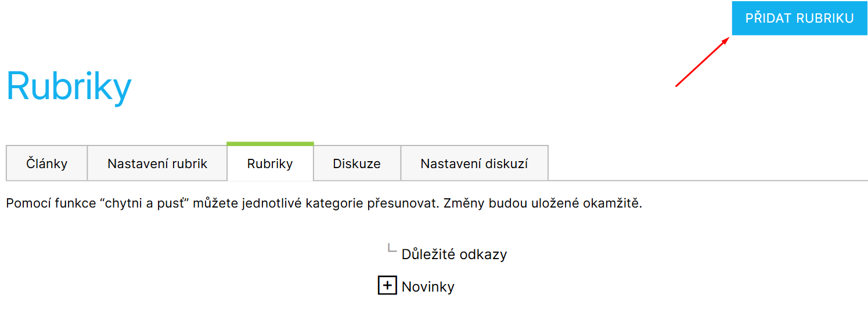
Task: Click the Přidat rubriku button
Action: 799,19
